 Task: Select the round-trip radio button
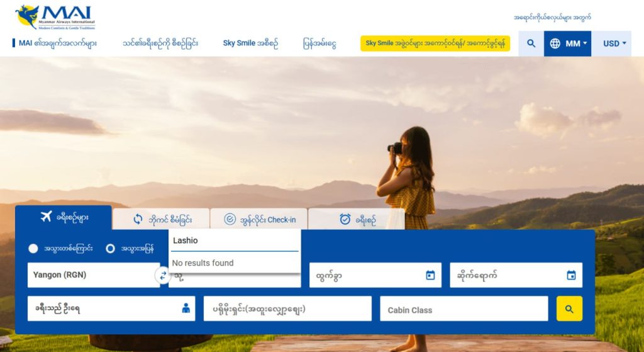coord(111,249)
